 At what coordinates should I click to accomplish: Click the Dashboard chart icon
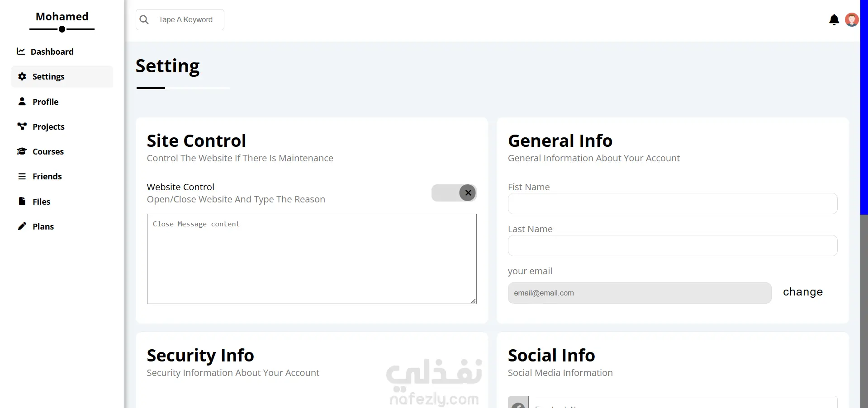21,52
